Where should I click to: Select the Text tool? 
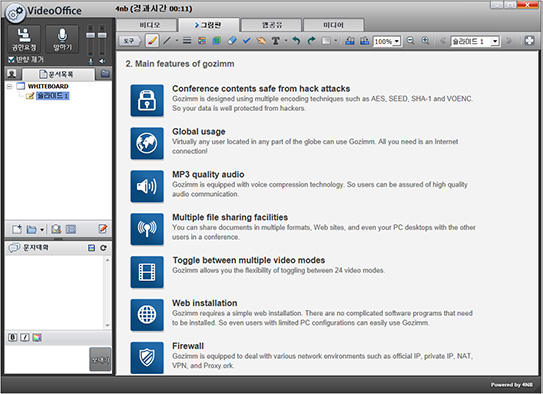[276, 41]
